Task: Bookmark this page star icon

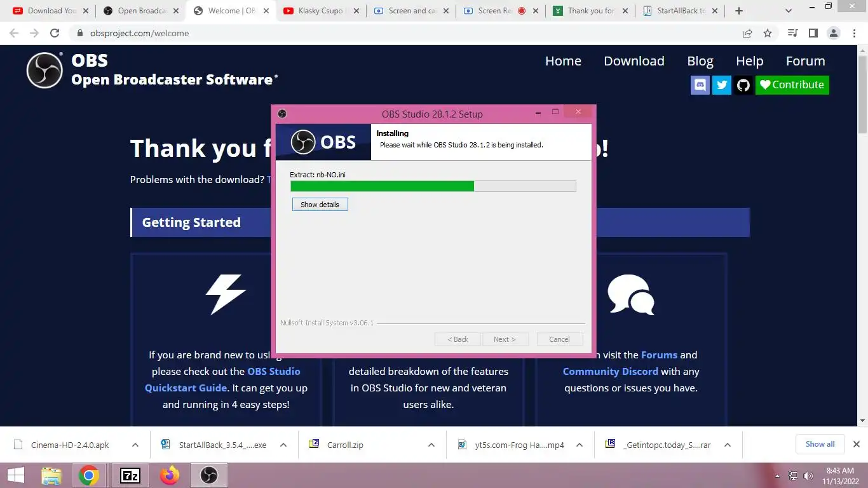Action: (768, 33)
